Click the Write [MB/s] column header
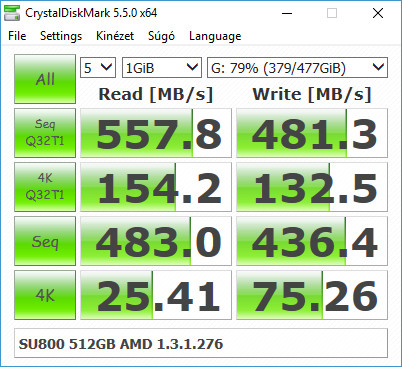The image size is (402, 367). 312,94
